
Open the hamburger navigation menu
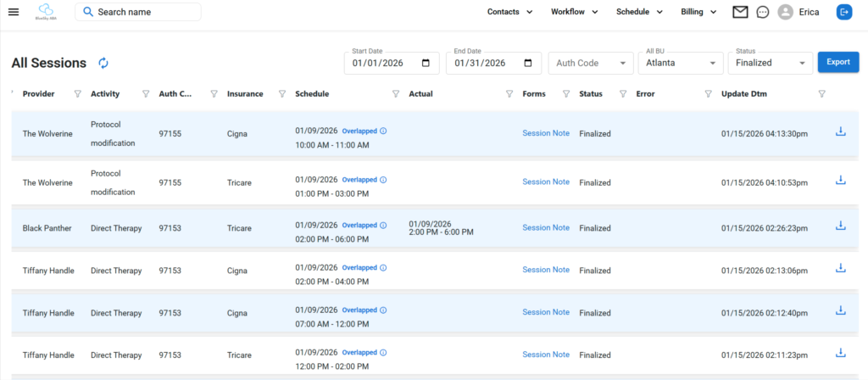[x=14, y=12]
